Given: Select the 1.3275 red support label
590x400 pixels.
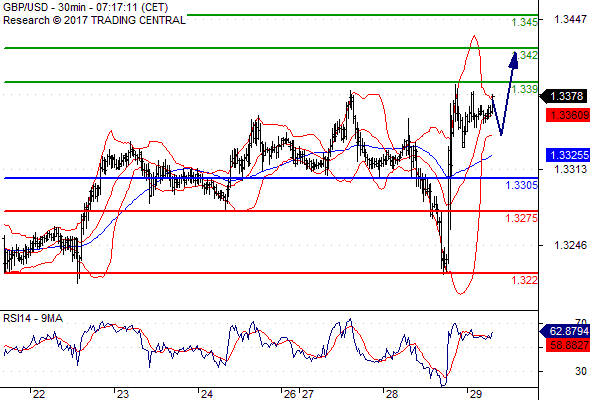Looking at the screenshot, I should tap(521, 218).
